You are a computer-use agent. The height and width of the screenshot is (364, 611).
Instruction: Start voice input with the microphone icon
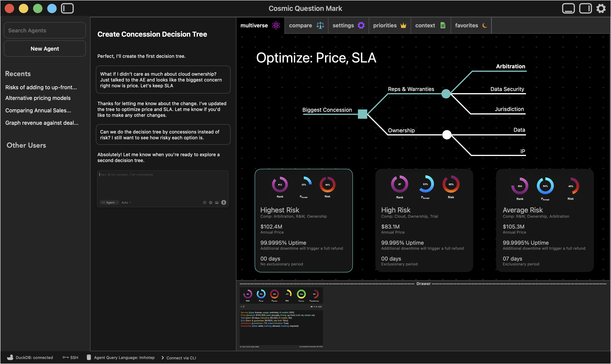[223, 202]
